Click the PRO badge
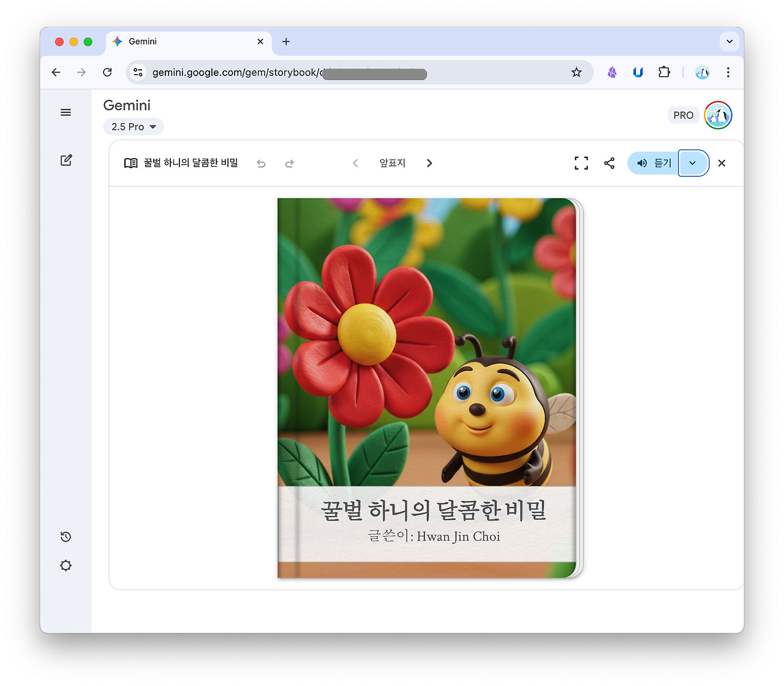784x686 pixels. 683,115
